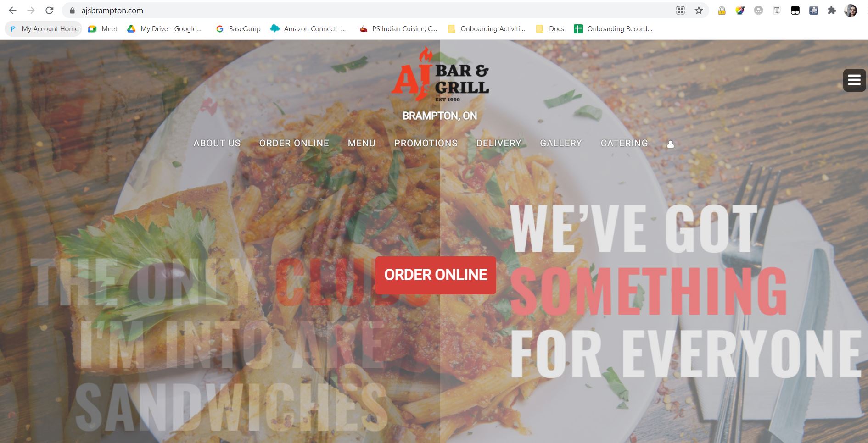Open the Meet bookmark

[103, 29]
